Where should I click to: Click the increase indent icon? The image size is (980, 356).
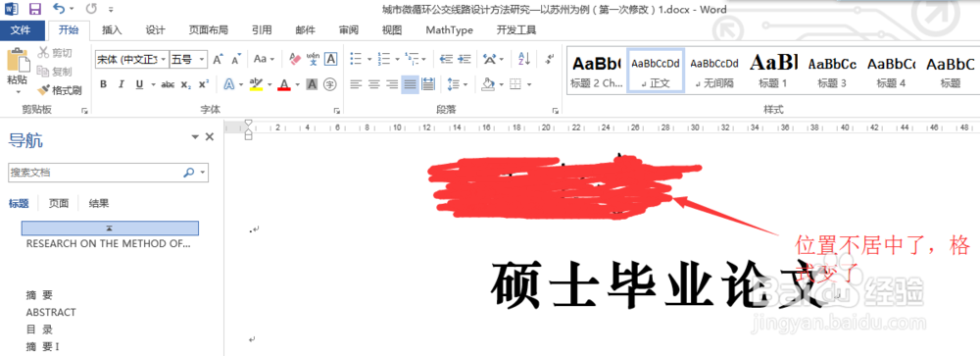pyautogui.click(x=465, y=60)
